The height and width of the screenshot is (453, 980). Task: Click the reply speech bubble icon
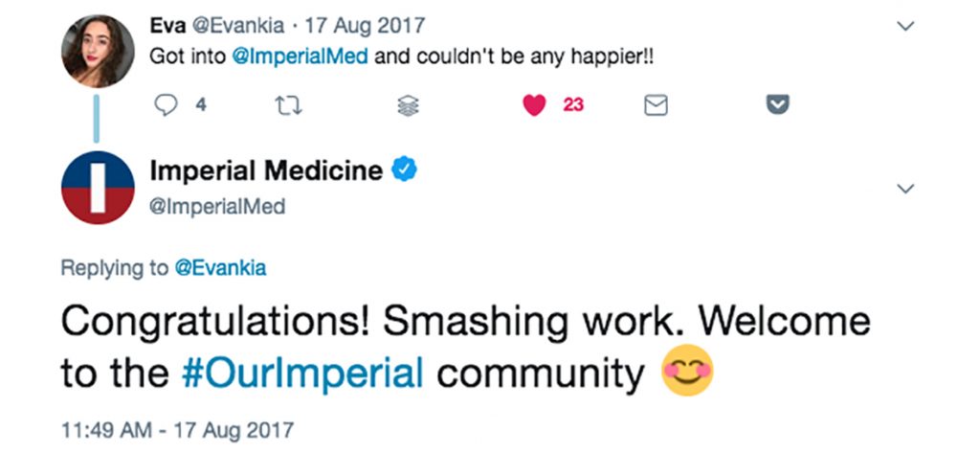coord(167,106)
